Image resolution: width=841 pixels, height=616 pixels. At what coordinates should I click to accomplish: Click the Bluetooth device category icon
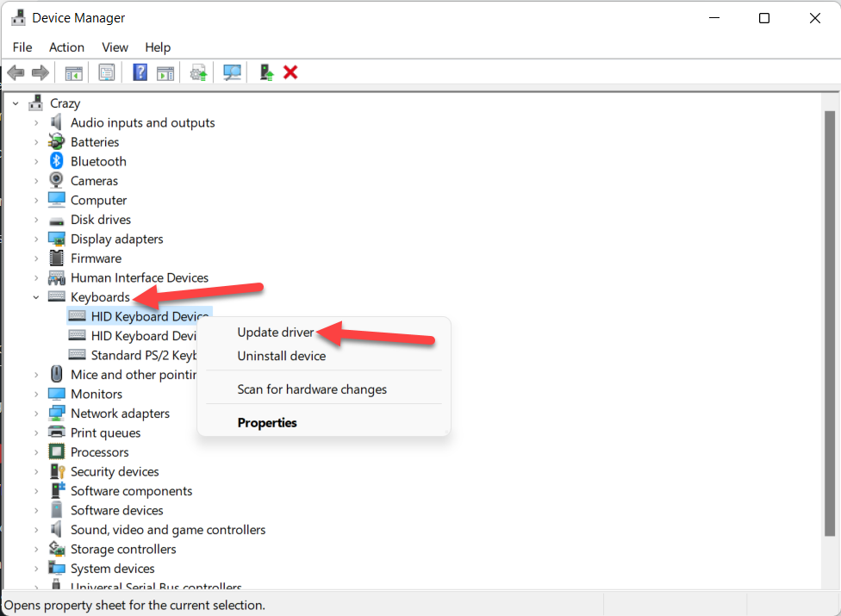[x=57, y=161]
